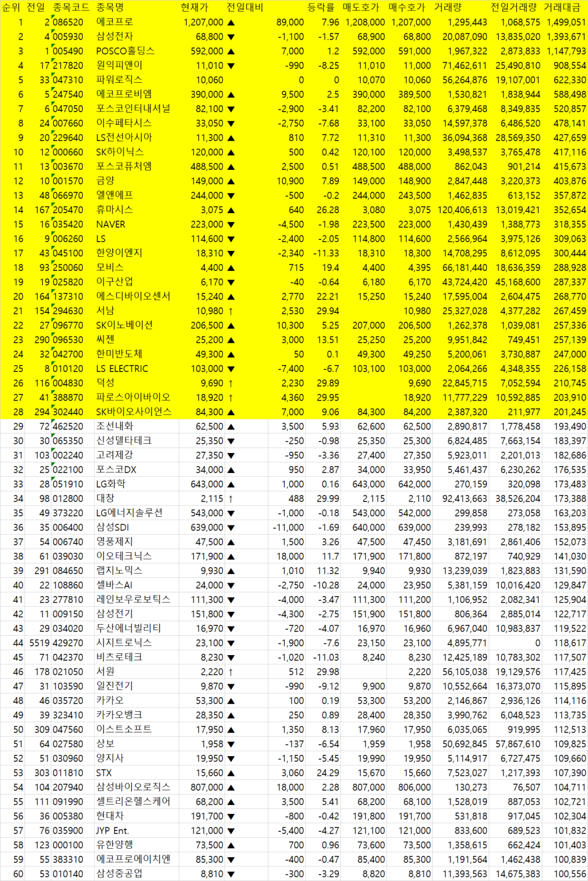Click the 매도호가 column header

361,7
